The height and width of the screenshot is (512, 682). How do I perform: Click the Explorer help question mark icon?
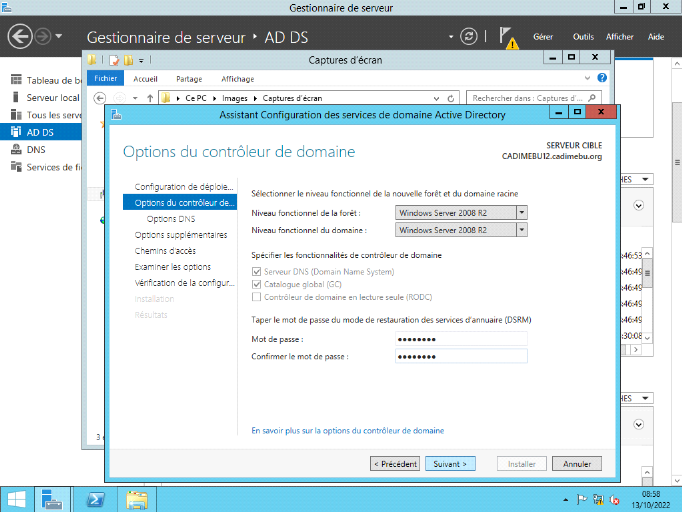(602, 78)
